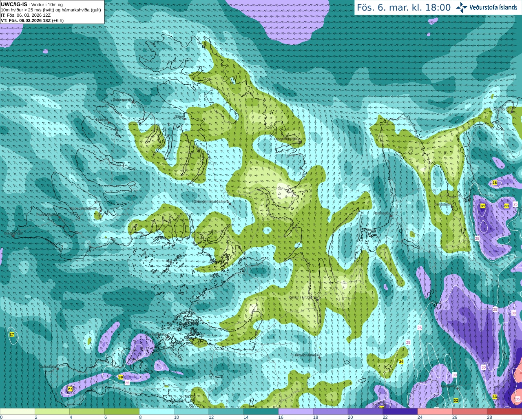Screen dimensions: 522x420
Task: Pick the 16–18 m/s lavender legend swatch
Action: pyautogui.click(x=296, y=411)
